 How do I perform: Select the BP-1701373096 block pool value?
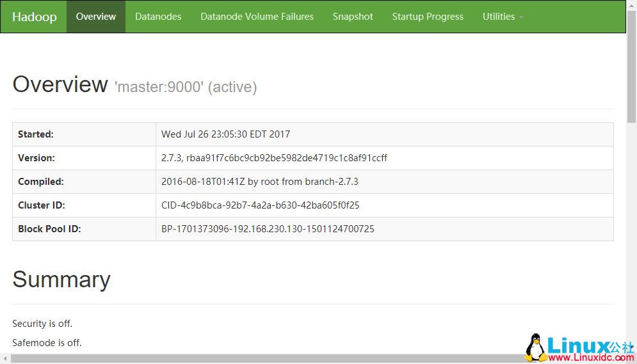coord(268,229)
